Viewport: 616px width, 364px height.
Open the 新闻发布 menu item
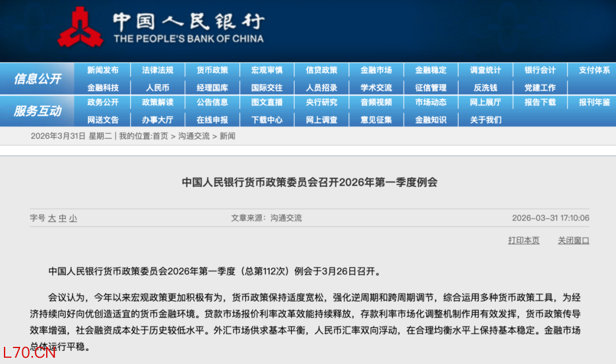point(103,71)
